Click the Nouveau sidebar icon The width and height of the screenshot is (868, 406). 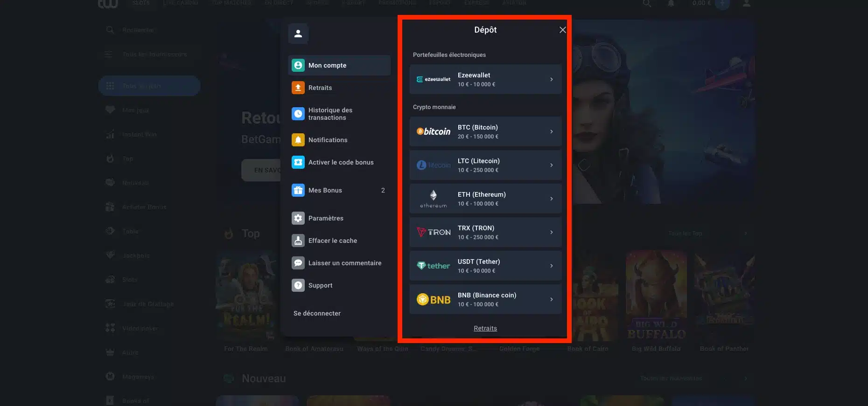110,183
